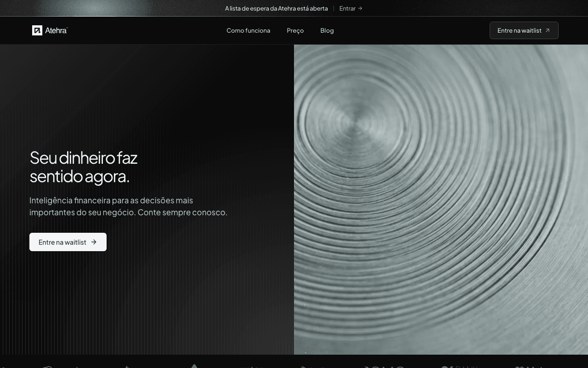Click the metallic ripple hero image

point(441,200)
